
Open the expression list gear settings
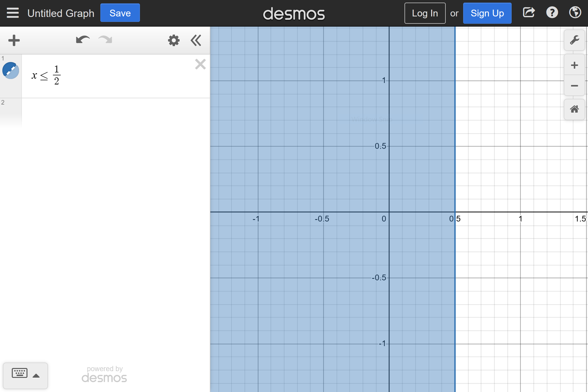tap(174, 40)
